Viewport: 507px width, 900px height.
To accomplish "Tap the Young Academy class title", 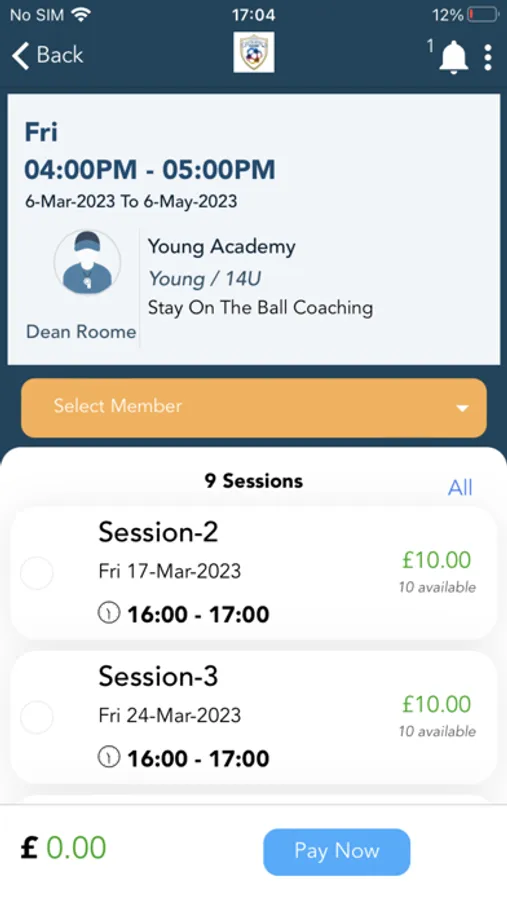I will (222, 247).
